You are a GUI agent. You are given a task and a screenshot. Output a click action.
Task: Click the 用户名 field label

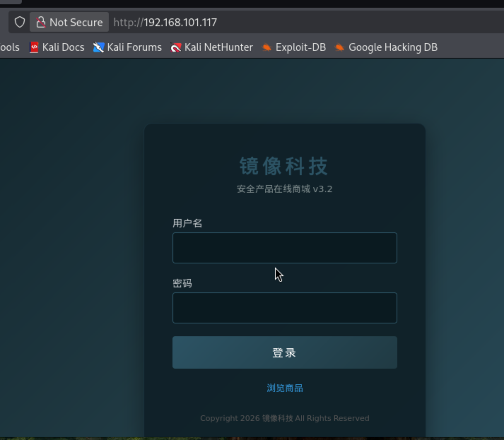click(187, 223)
